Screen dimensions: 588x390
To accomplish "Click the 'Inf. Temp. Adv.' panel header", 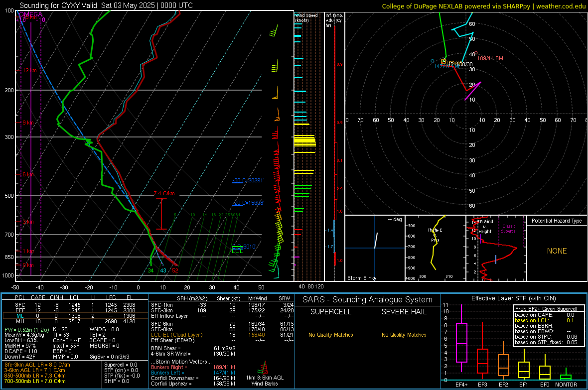I will tap(334, 20).
